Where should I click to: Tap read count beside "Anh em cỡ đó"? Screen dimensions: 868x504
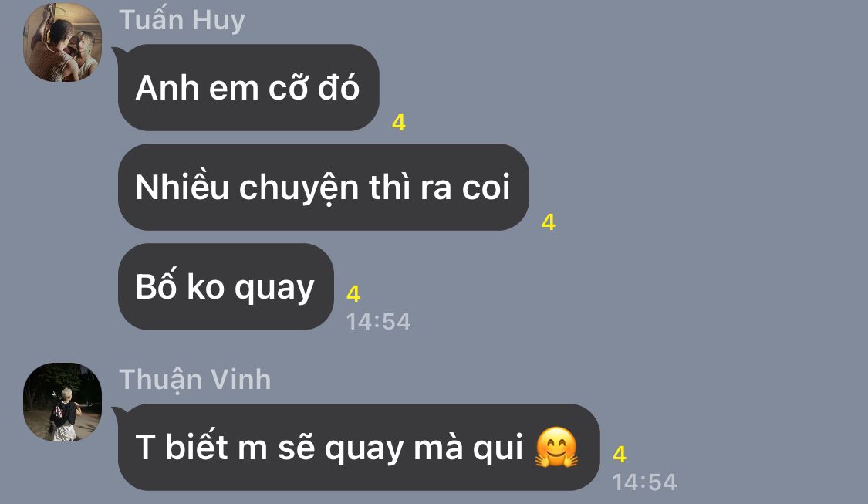tap(399, 123)
